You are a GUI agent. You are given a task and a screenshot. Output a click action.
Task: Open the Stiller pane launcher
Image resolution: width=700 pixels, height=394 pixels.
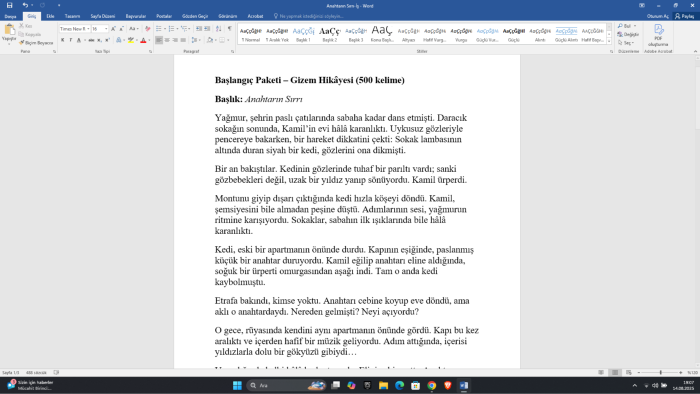(x=611, y=52)
